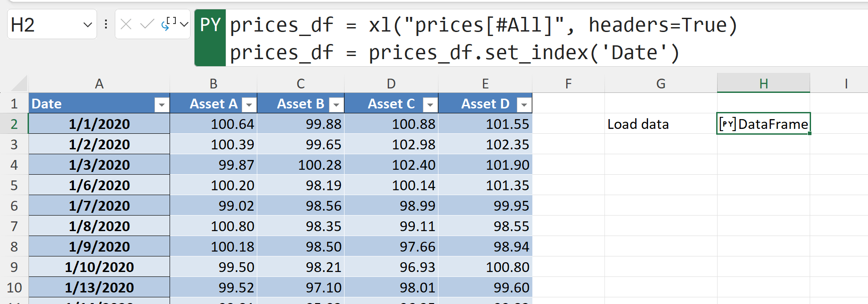Click the select-all triangle corner of grid
This screenshot has height=304, width=868.
point(19,84)
